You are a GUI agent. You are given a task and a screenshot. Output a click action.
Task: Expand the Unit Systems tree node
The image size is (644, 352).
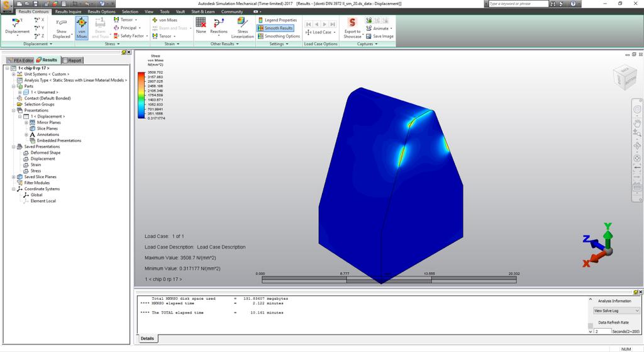coord(13,74)
